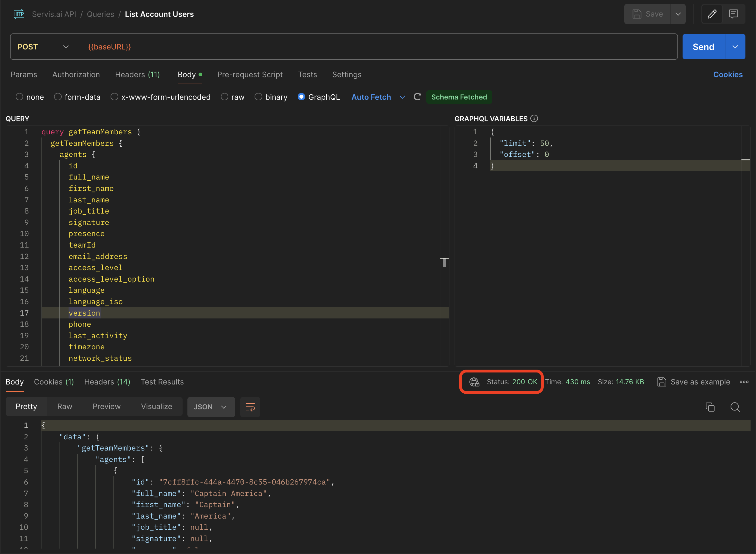Select the none body type
This screenshot has width=756, height=554.
(x=19, y=97)
